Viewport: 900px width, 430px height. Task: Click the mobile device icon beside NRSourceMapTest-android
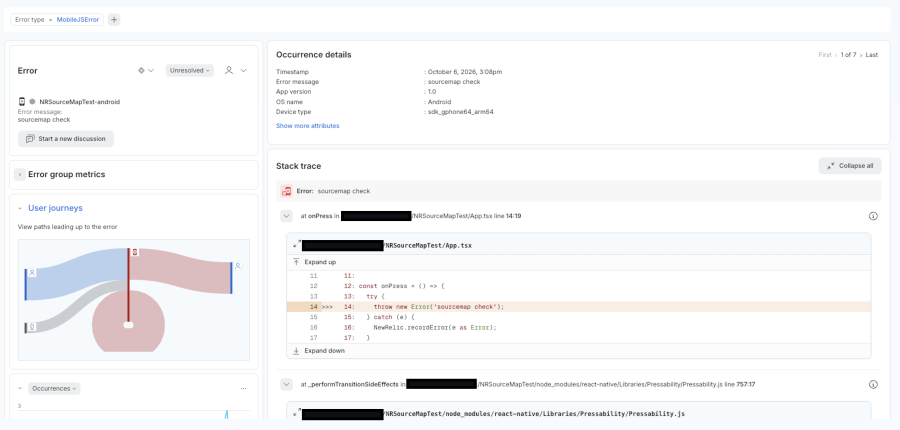(22, 102)
